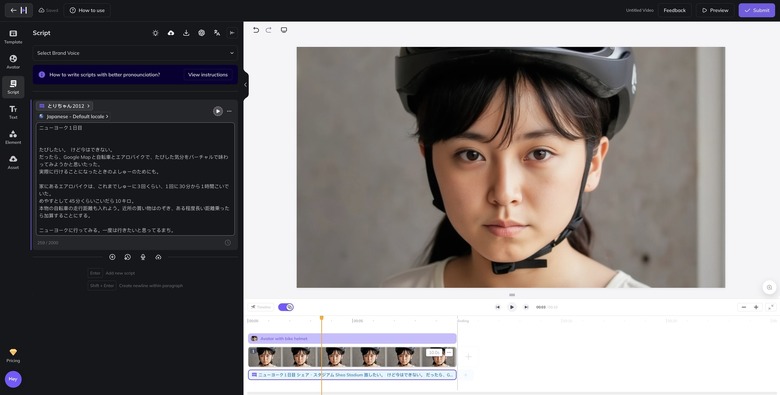Preview the video

point(715,10)
